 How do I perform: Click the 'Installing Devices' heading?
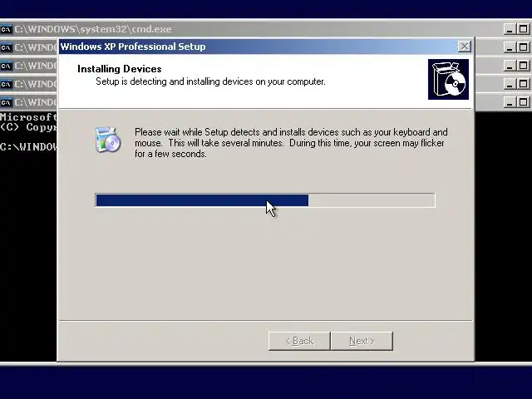point(120,69)
